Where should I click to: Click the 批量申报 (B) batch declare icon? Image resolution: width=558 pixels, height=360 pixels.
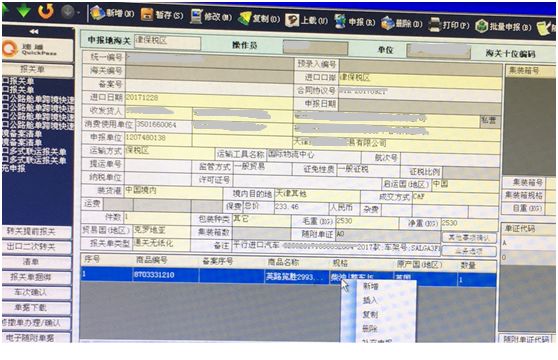(x=481, y=26)
